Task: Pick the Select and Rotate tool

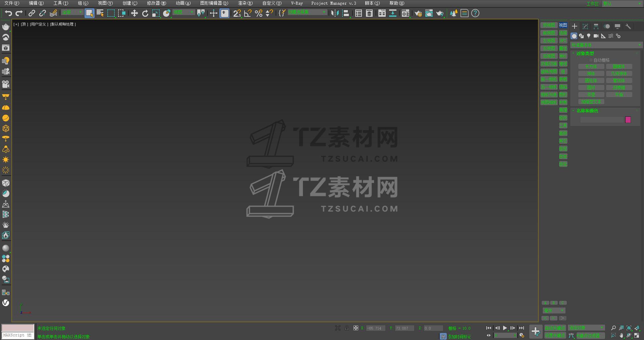Action: point(145,13)
